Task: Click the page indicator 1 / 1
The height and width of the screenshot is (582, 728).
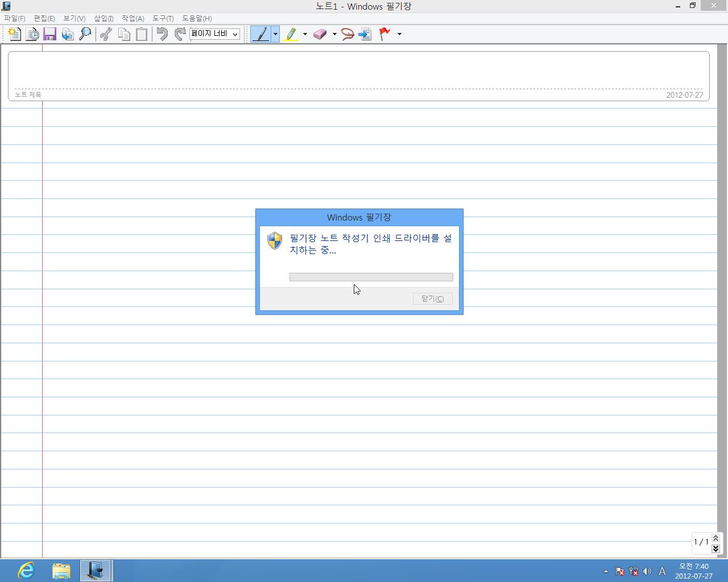Action: click(x=701, y=542)
